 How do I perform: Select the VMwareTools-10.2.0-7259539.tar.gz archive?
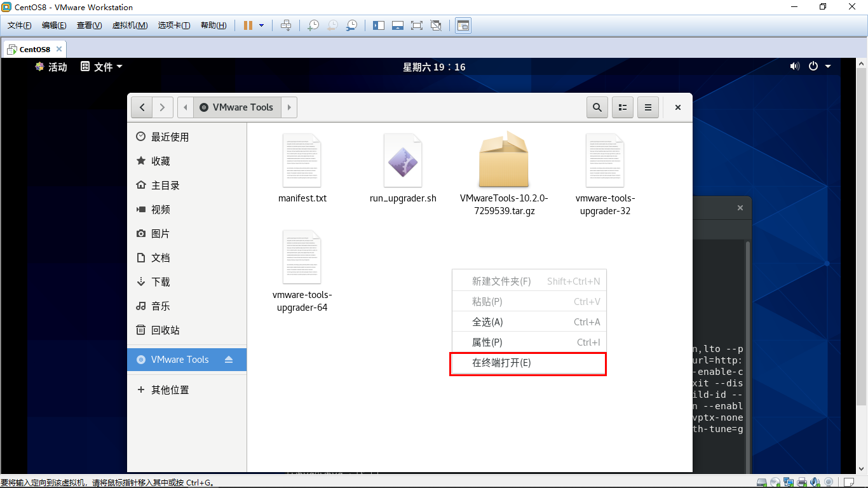pyautogui.click(x=504, y=173)
